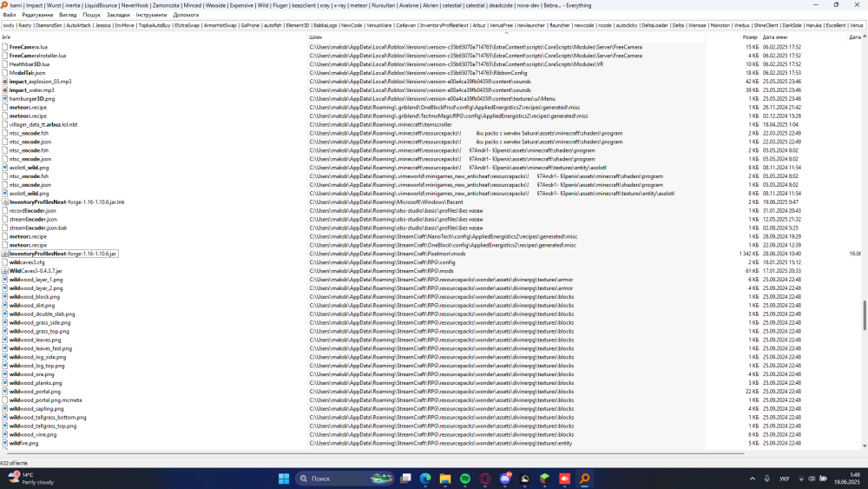Click the 1 342 КБ size cell

pos(748,254)
